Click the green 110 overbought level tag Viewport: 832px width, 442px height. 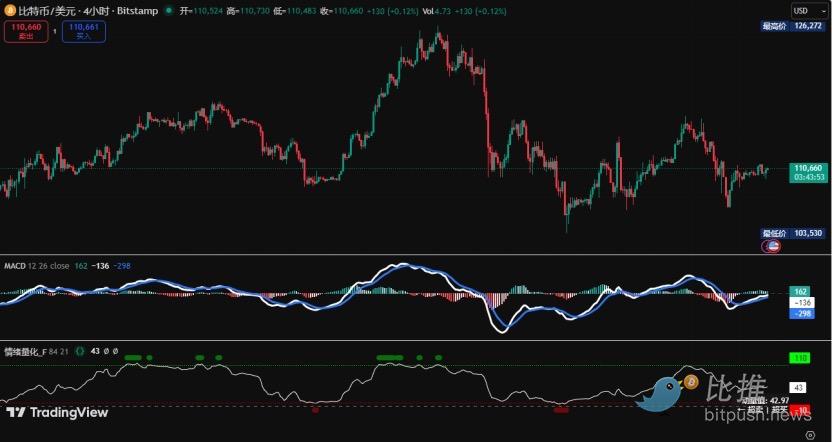pyautogui.click(x=801, y=357)
